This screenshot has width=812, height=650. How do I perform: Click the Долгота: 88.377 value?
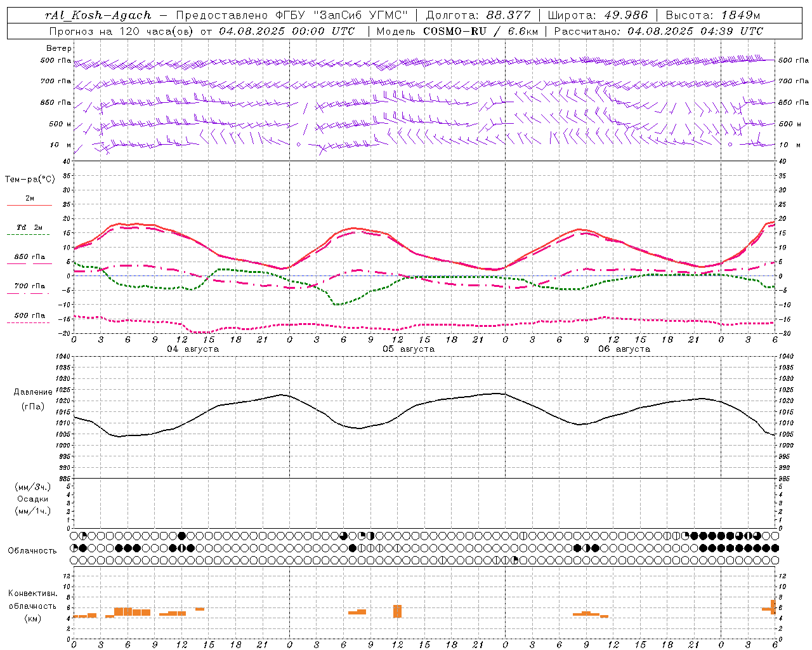tap(478, 15)
